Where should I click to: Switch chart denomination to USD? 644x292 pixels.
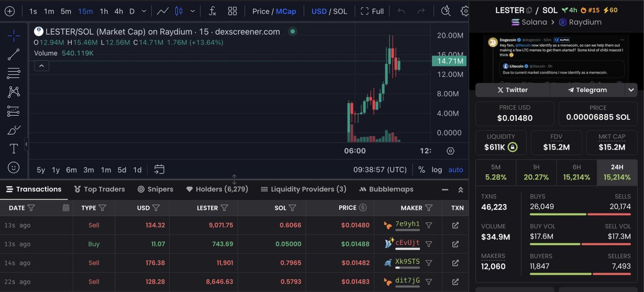(319, 11)
